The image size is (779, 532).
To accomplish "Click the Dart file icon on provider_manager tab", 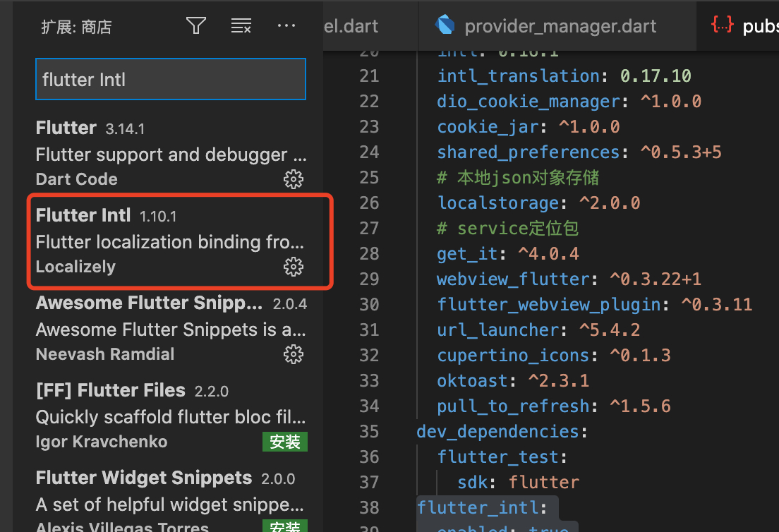I will tap(445, 24).
